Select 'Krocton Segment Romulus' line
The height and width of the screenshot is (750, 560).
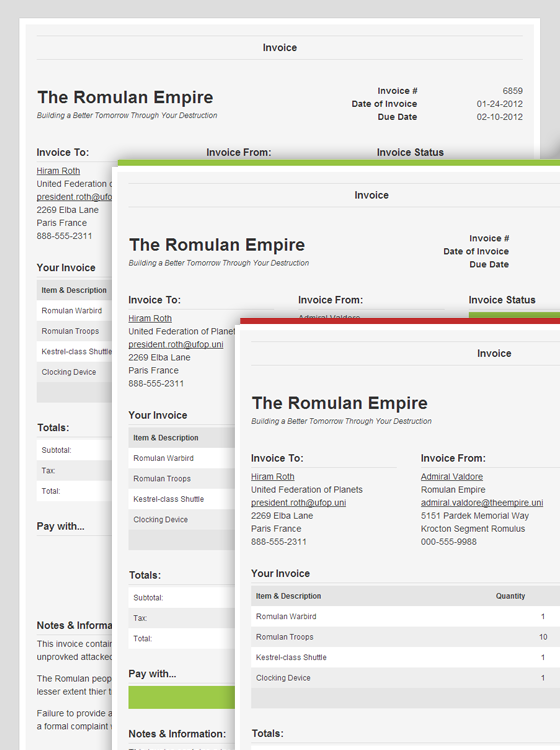point(472,529)
